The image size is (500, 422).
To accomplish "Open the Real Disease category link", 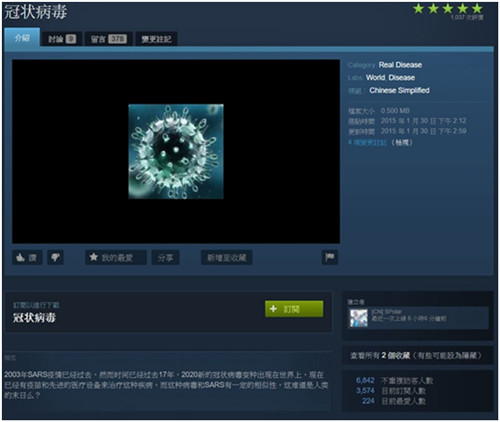I will (x=400, y=65).
